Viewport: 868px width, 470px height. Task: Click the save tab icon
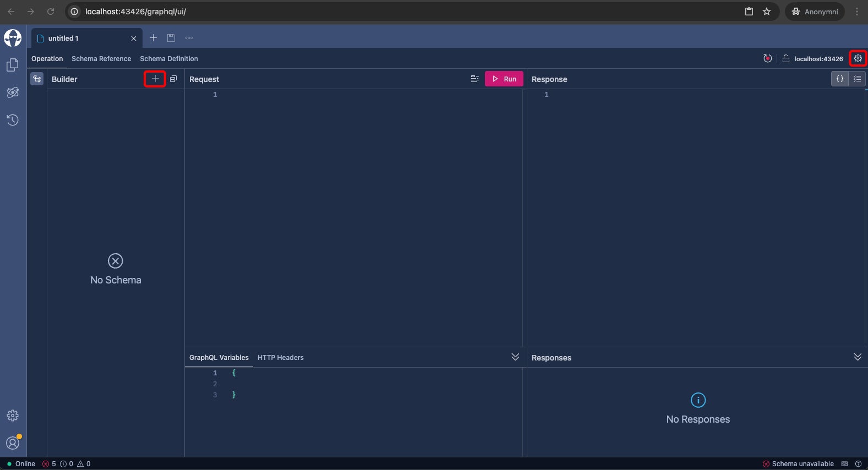pos(171,38)
